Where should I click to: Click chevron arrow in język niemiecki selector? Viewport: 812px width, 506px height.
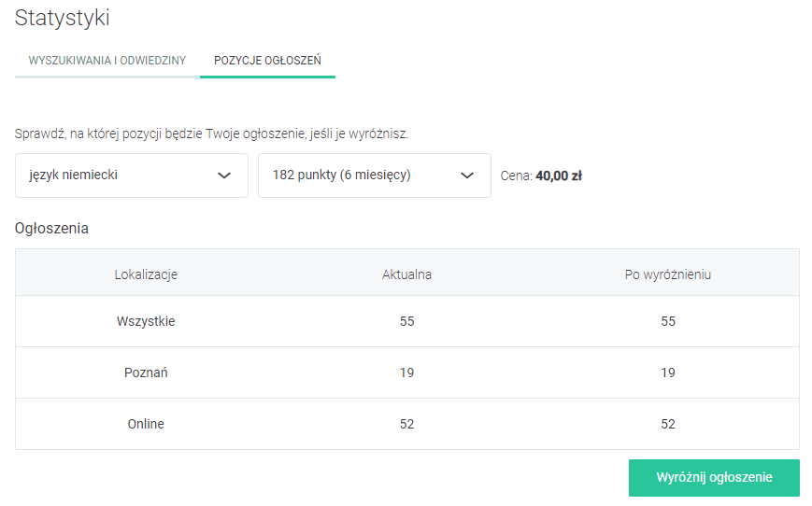pyautogui.click(x=224, y=176)
